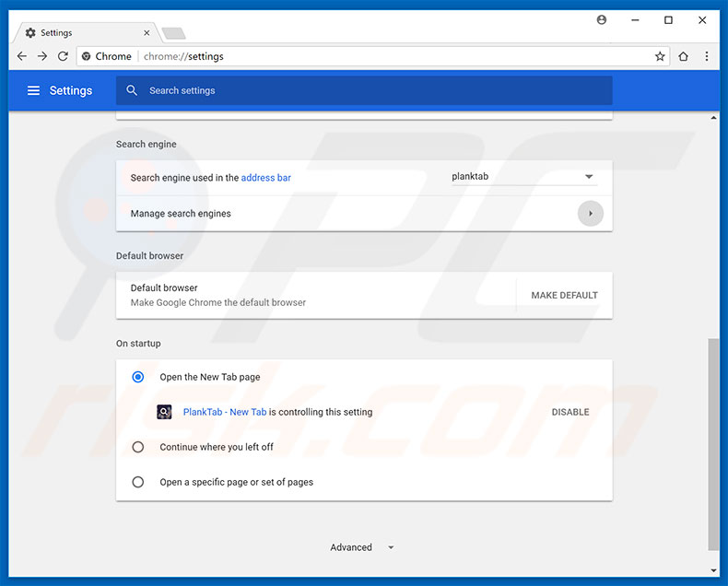Go forward using the browser forward arrow

(42, 56)
